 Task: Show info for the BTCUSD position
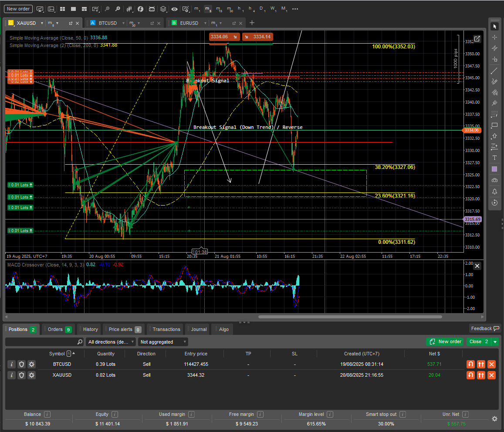pos(12,364)
